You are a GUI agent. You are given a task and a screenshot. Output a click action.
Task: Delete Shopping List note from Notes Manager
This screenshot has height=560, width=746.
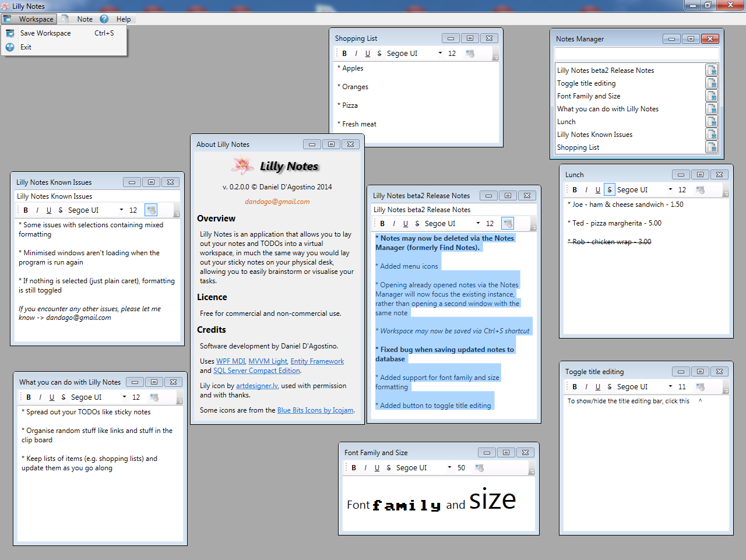711,147
